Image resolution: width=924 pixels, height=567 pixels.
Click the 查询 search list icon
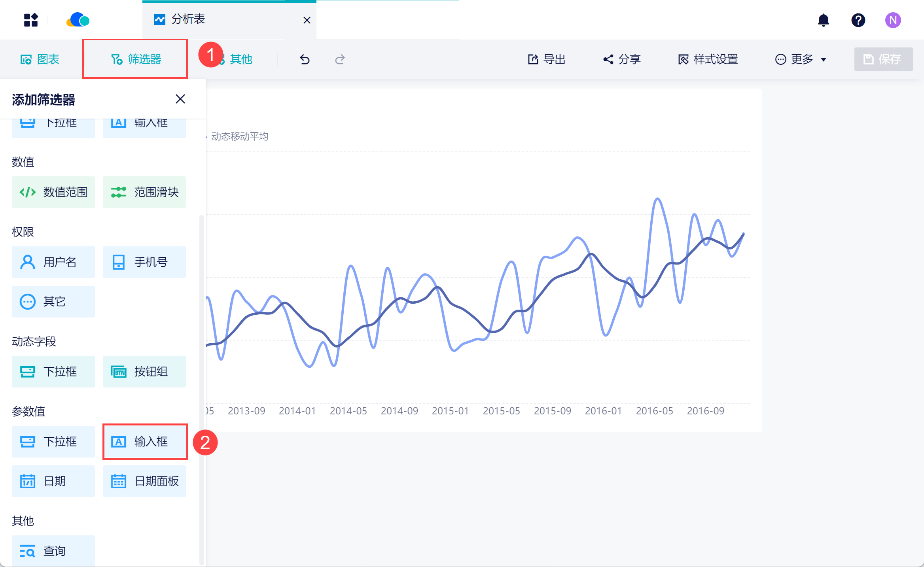28,551
